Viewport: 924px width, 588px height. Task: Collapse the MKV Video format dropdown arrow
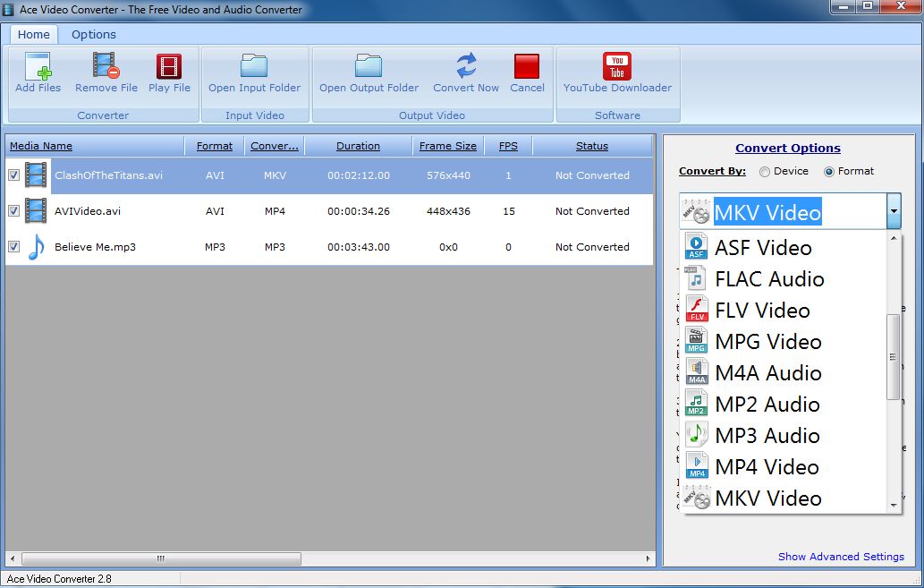893,212
